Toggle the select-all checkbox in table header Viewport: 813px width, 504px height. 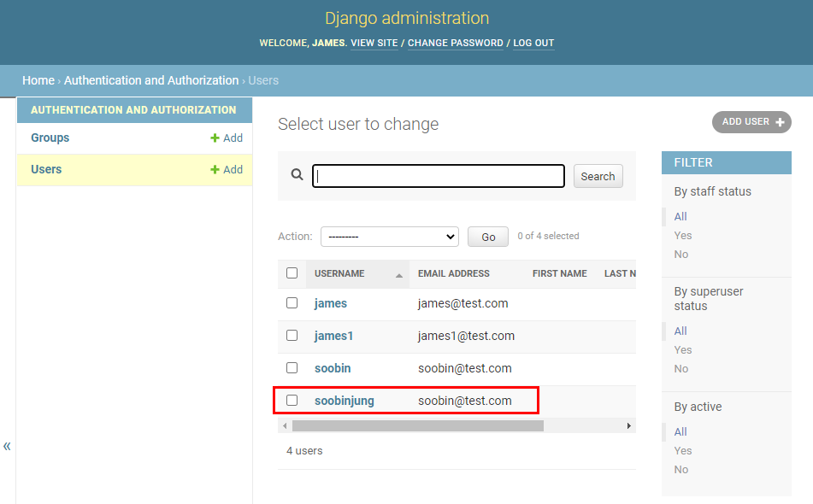click(292, 273)
